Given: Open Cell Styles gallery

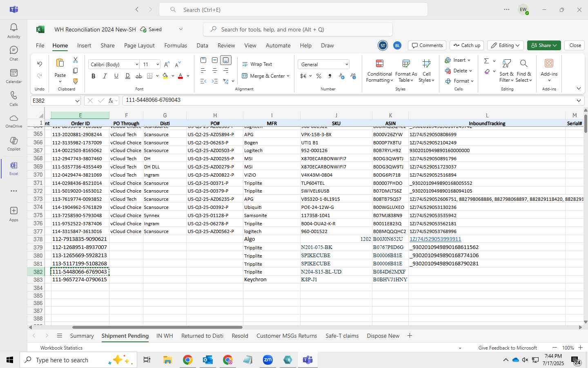Looking at the screenshot, I should [427, 71].
